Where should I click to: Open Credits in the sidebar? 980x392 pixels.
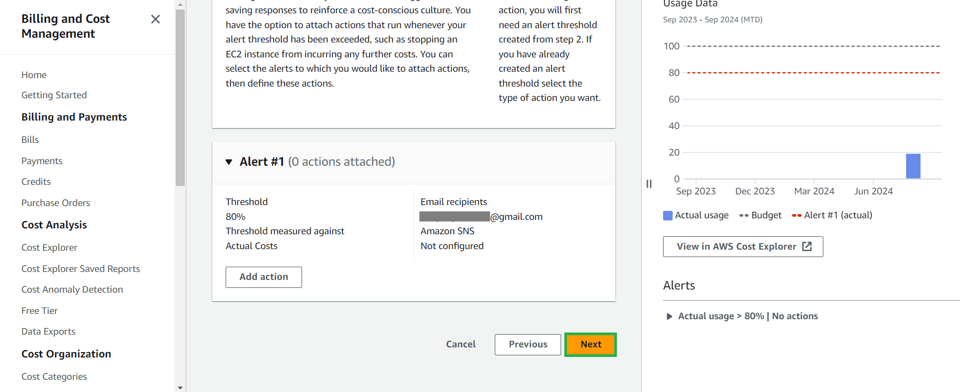click(36, 182)
